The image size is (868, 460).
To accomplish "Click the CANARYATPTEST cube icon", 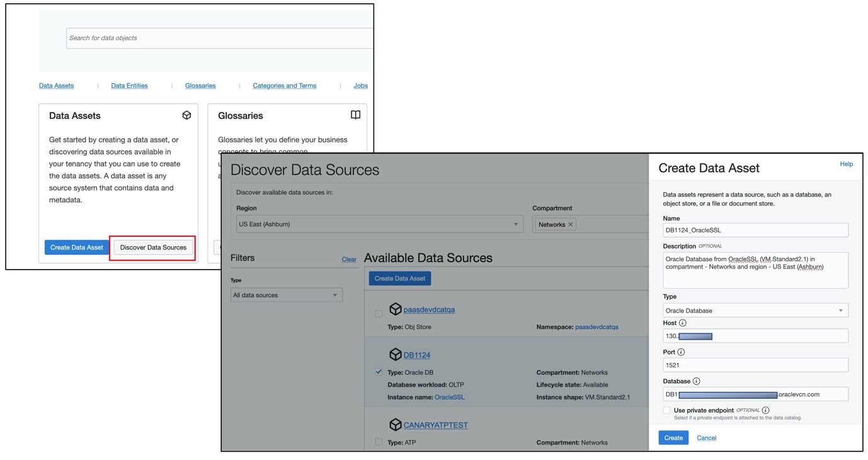I will 395,425.
